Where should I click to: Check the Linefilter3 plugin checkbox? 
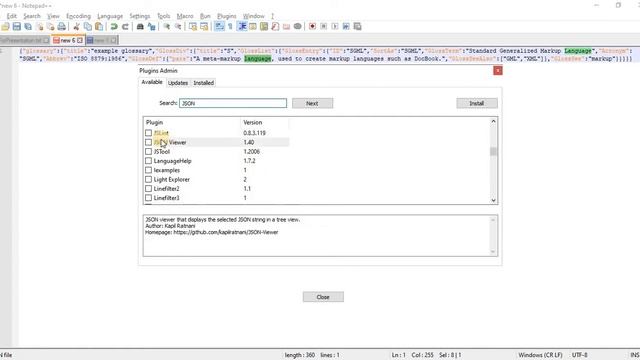tap(149, 198)
